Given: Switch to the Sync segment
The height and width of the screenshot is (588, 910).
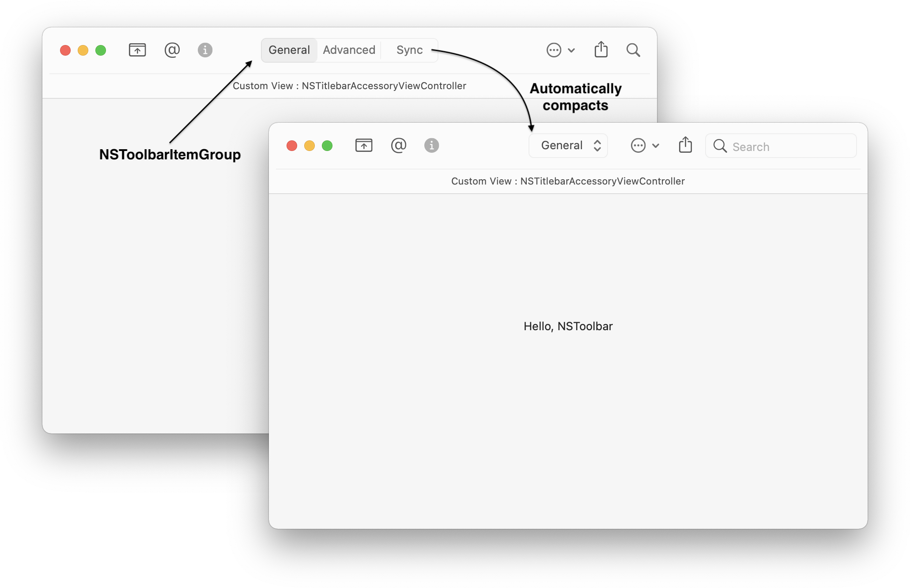Looking at the screenshot, I should [x=409, y=50].
